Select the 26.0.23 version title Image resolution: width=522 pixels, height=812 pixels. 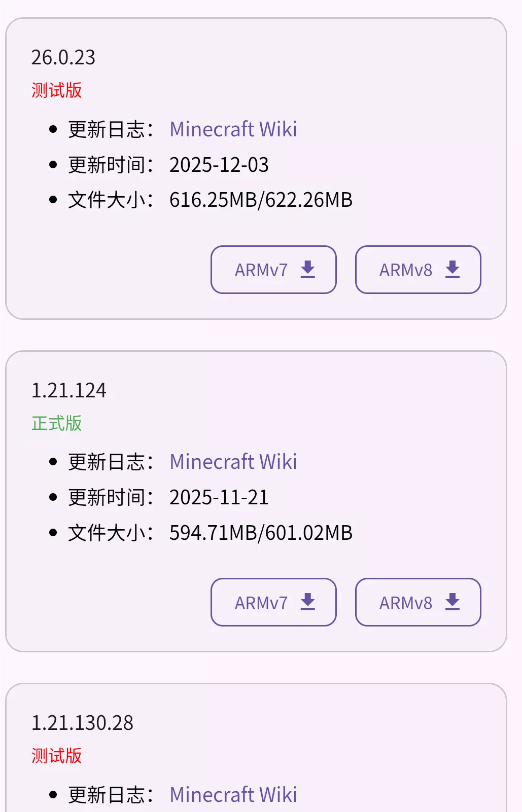pos(63,57)
